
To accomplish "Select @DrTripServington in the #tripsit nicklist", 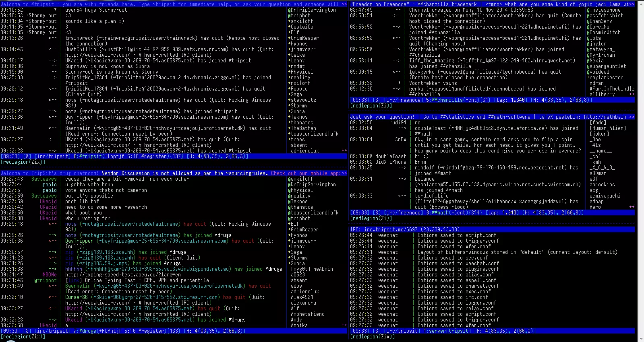I will click(x=312, y=10).
